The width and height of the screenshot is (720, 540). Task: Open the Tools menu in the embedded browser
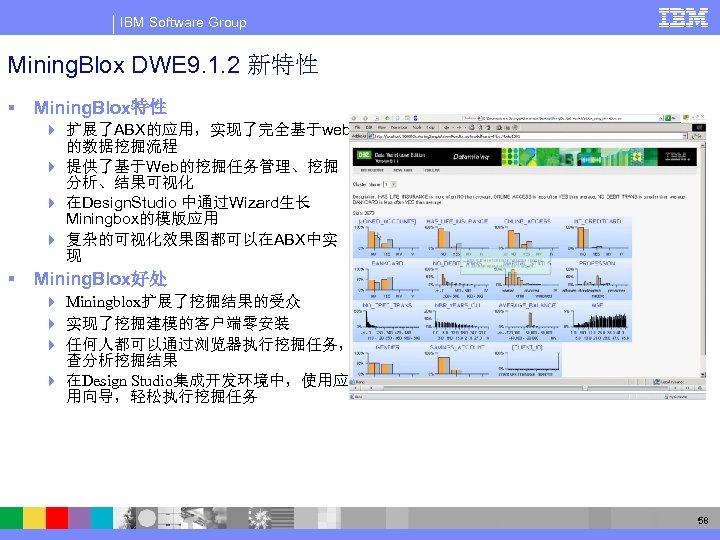click(417, 127)
